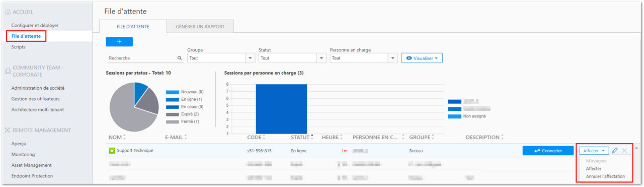Open the Statut dropdown
Screen dimensions: 644x187
tap(292, 58)
